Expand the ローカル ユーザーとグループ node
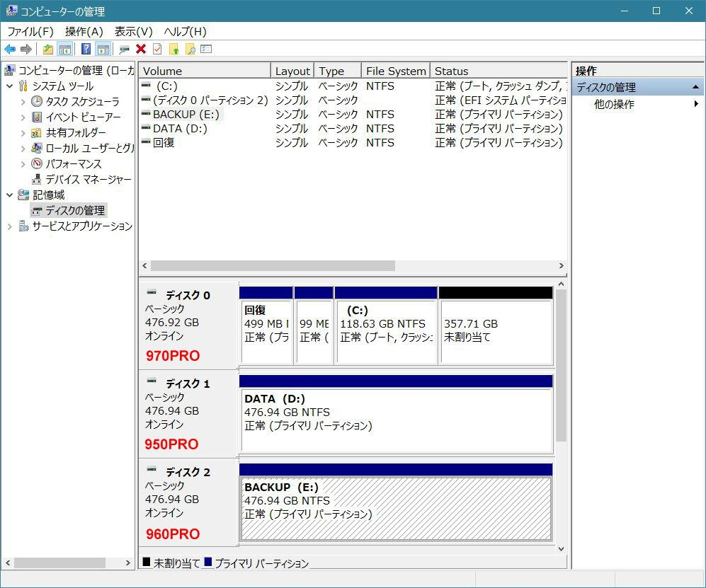Viewport: 706px width, 588px height. [23, 149]
